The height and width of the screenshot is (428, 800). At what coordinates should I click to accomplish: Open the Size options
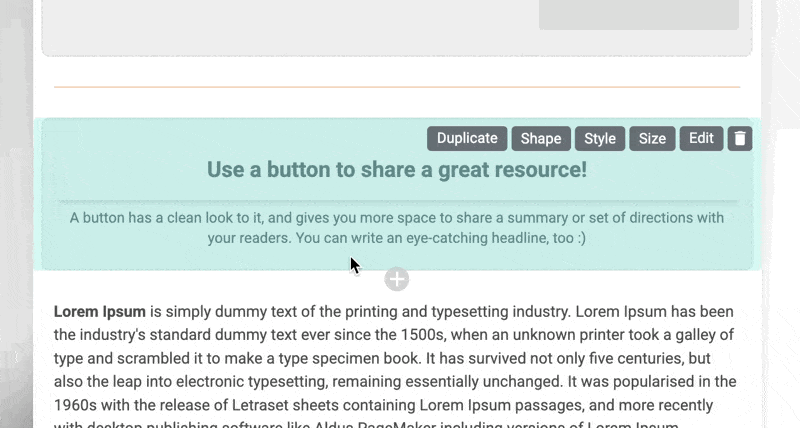[652, 139]
